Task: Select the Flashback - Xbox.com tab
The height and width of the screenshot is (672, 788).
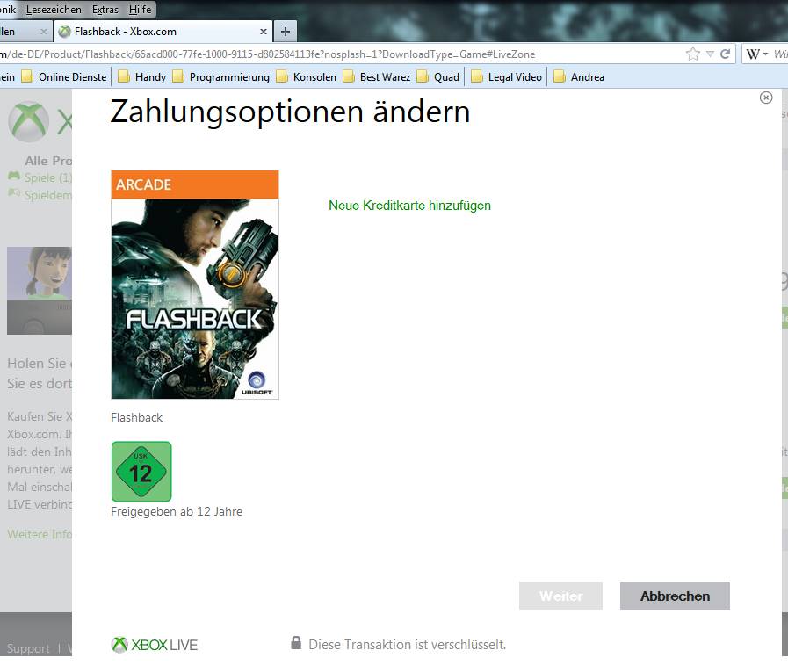Action: coord(158,32)
